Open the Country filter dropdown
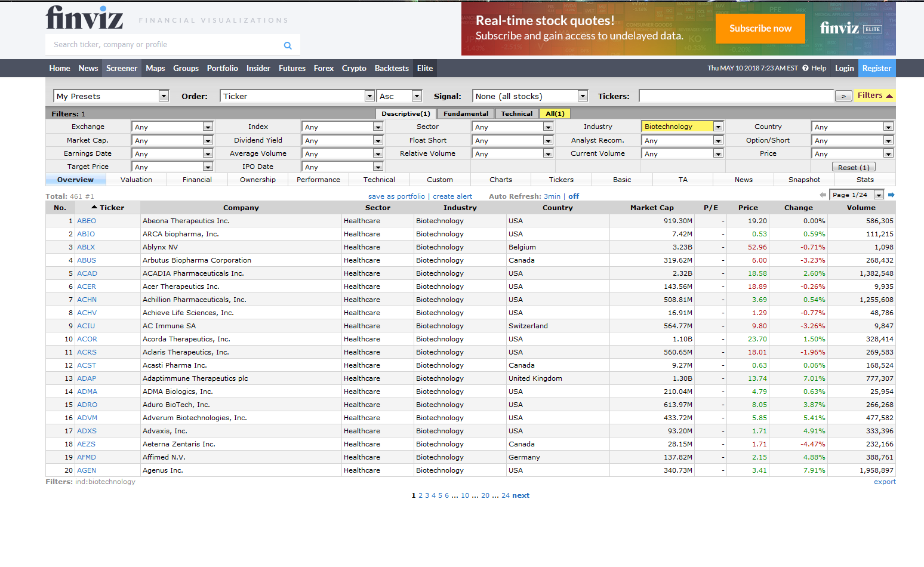 point(852,127)
